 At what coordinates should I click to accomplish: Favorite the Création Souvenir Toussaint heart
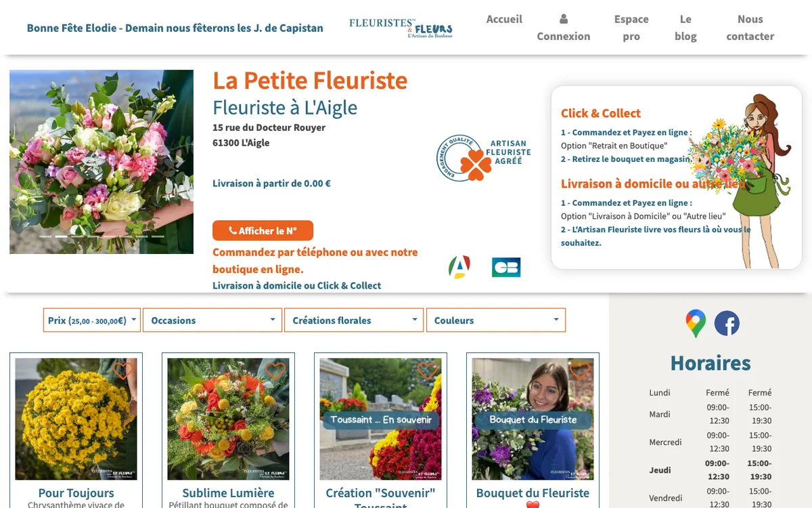coord(427,371)
